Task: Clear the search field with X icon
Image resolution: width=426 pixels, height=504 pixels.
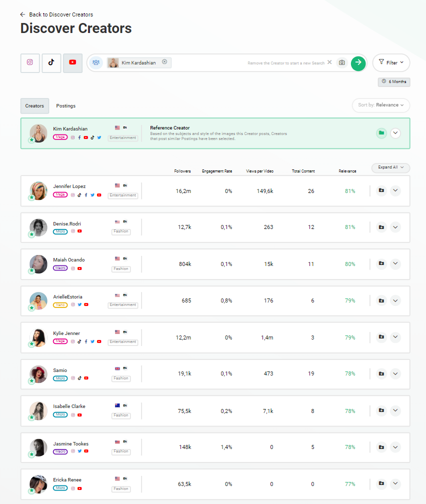Action: coord(329,62)
